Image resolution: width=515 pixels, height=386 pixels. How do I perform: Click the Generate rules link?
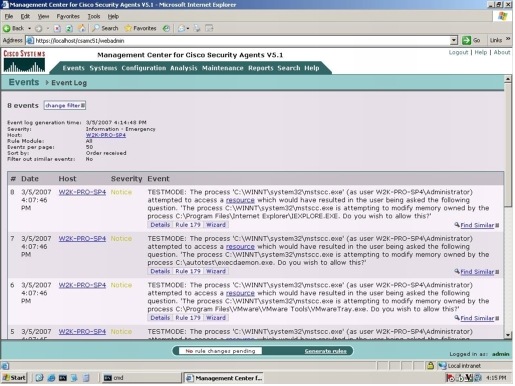click(x=325, y=351)
